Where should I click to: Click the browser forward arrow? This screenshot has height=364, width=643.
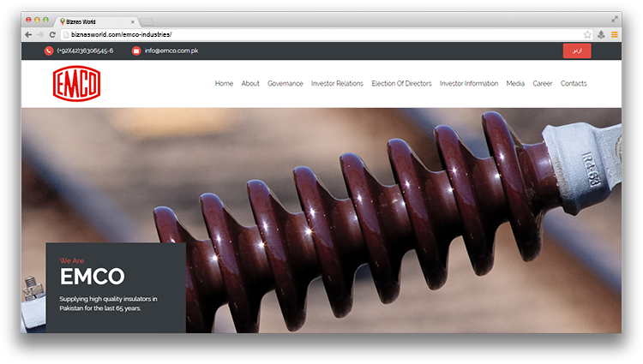(x=40, y=34)
